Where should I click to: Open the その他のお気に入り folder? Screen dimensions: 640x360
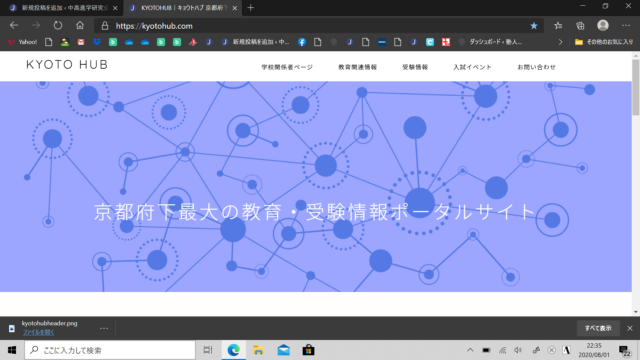click(x=604, y=42)
